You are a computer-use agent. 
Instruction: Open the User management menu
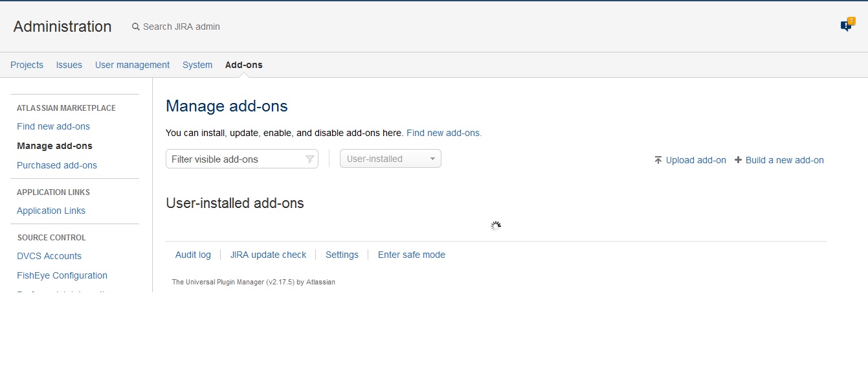pos(132,65)
